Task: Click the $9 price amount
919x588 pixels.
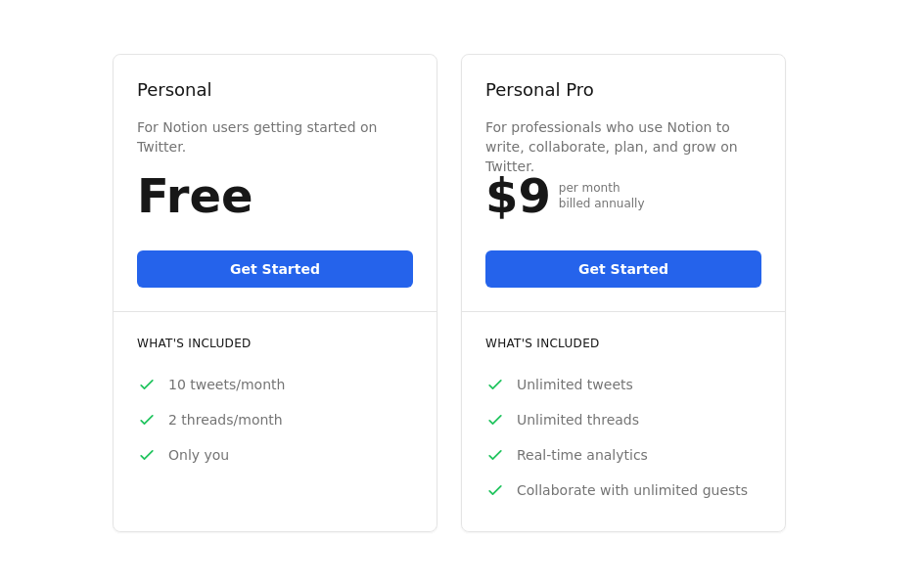Action: pos(518,196)
